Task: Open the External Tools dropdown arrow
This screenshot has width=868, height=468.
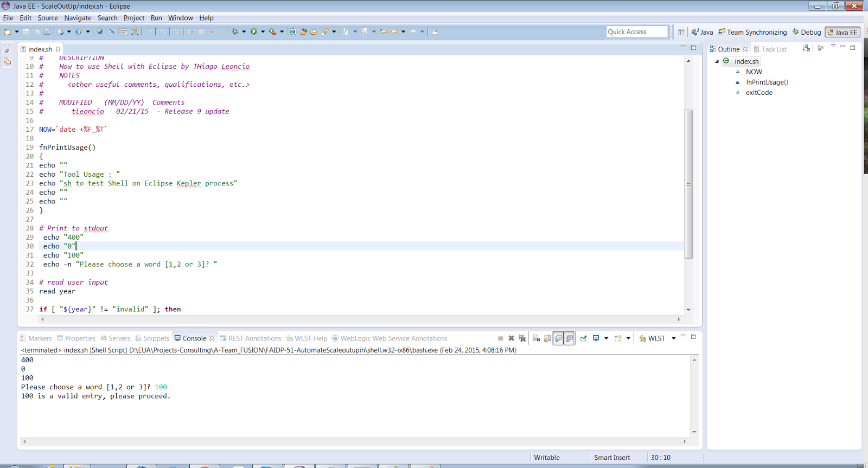Action: [x=282, y=31]
